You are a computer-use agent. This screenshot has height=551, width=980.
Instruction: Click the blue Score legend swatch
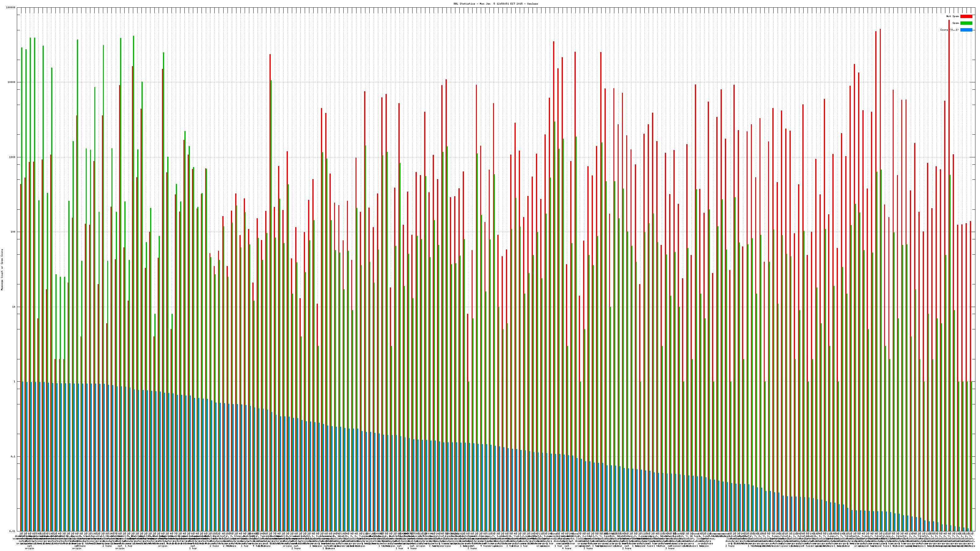click(x=966, y=30)
